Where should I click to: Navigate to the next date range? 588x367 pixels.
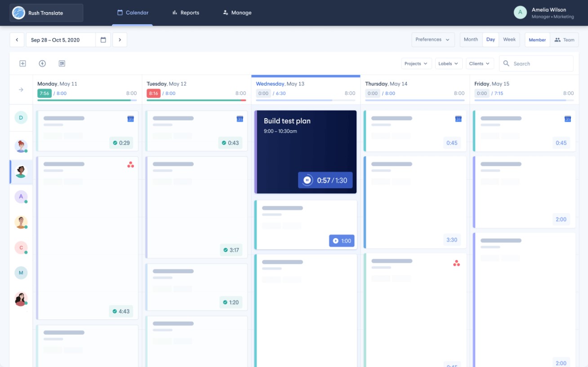(x=120, y=40)
